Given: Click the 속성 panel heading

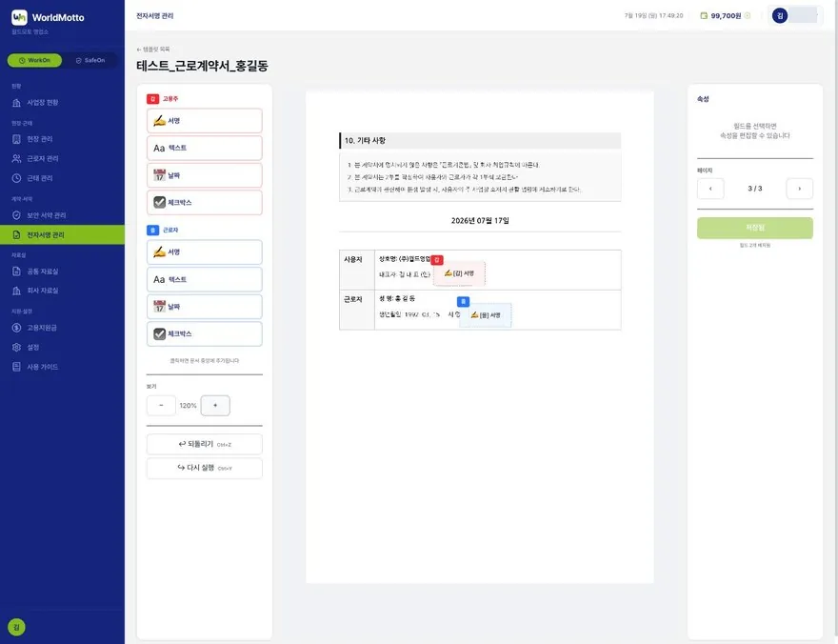Looking at the screenshot, I should (x=703, y=99).
